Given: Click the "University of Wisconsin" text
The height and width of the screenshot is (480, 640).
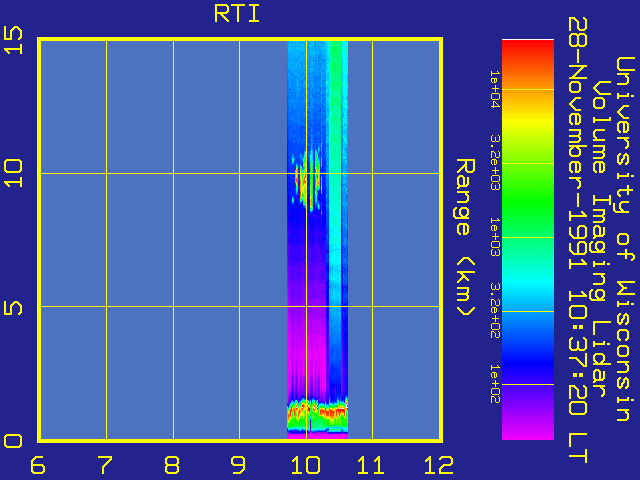Looking at the screenshot, I should click(x=625, y=239).
